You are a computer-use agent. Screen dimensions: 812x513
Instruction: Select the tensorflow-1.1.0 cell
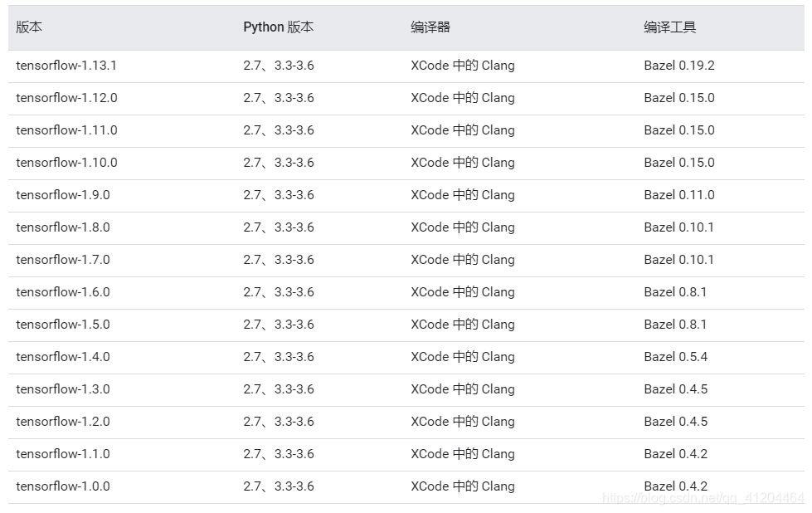tap(63, 454)
